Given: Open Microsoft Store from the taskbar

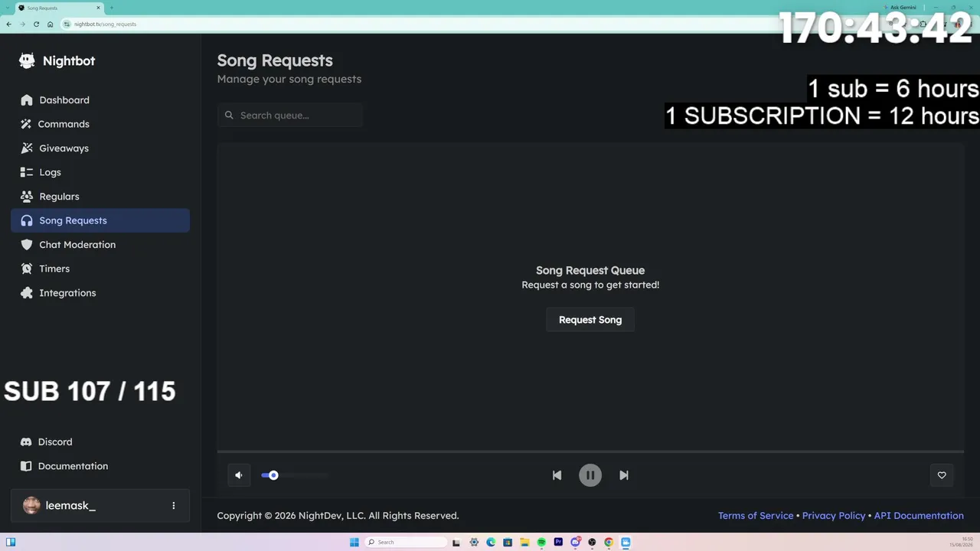Looking at the screenshot, I should 508,543.
